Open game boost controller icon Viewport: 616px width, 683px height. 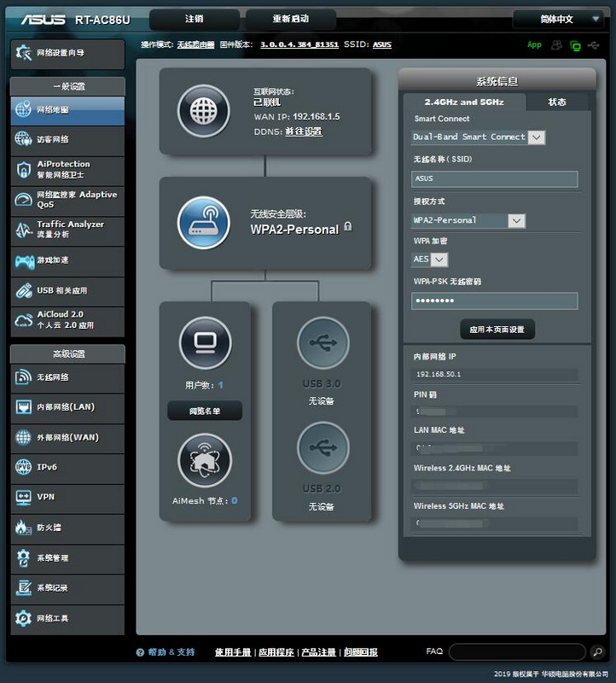[25, 260]
